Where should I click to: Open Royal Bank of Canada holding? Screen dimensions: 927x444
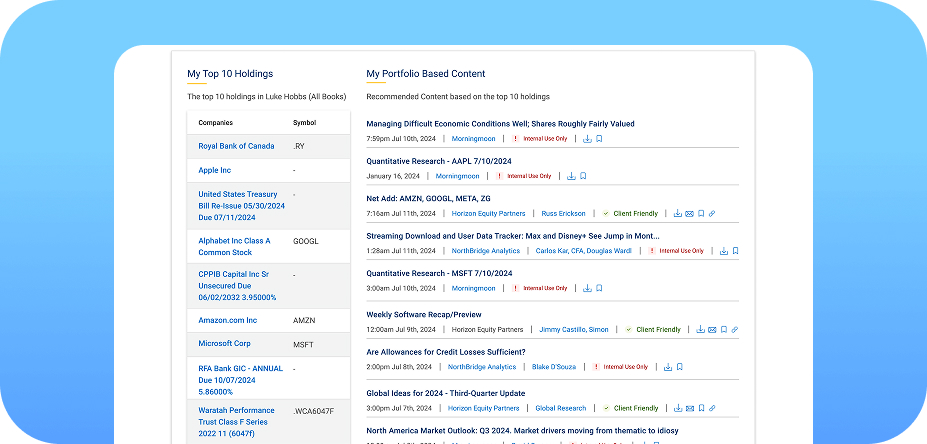(x=236, y=146)
